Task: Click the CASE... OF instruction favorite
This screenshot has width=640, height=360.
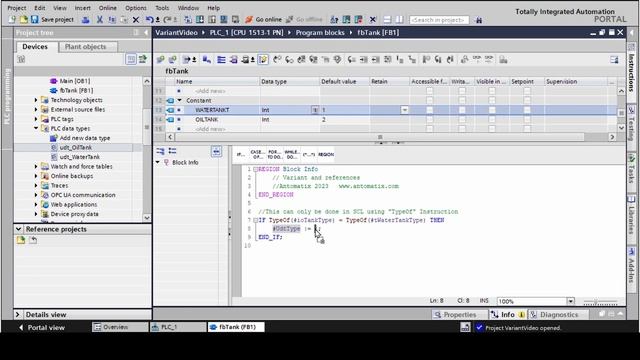Action: coord(257,154)
